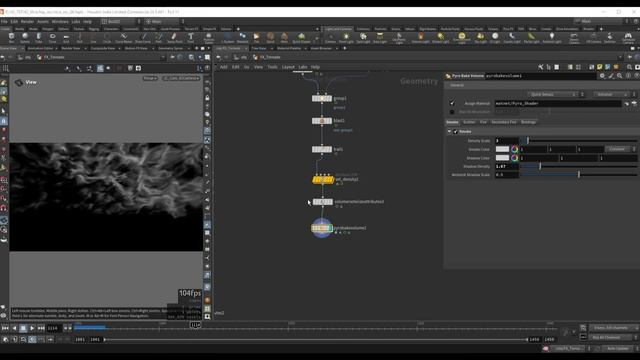Viewport: 640px width, 360px height.
Task: Open the Windows menu
Action: tap(60, 21)
